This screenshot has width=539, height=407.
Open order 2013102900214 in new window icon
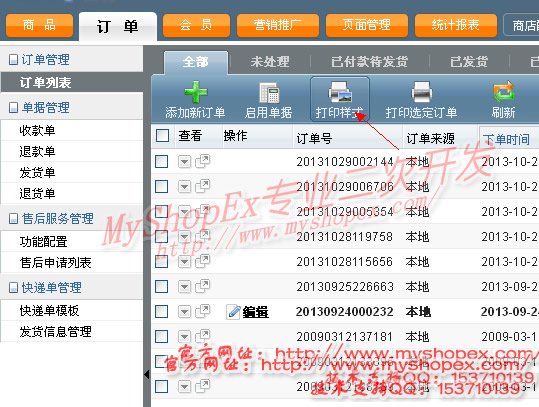(202, 161)
